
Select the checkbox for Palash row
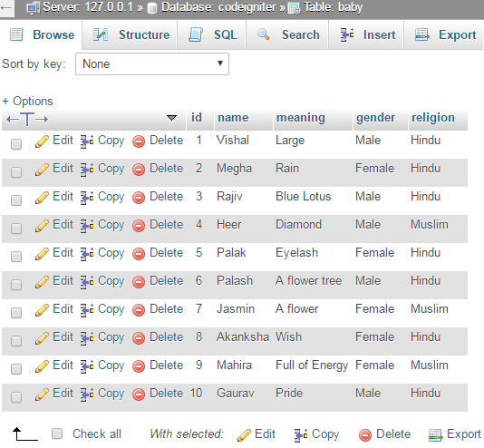(x=16, y=285)
